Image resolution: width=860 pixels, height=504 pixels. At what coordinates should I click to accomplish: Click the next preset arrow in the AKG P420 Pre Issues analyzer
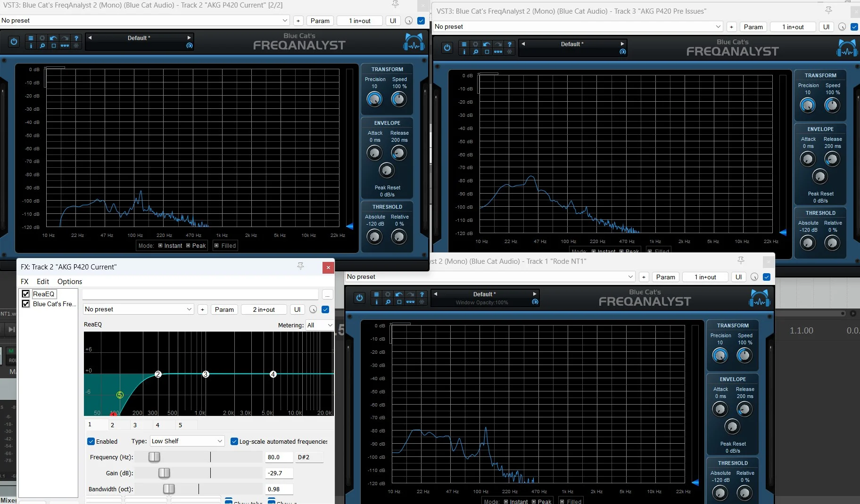pyautogui.click(x=622, y=44)
